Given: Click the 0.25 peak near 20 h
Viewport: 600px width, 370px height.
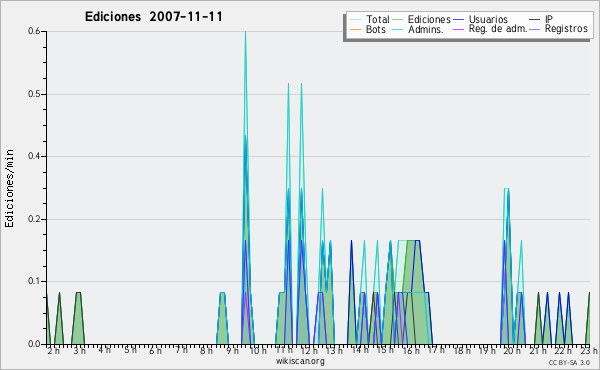Looking at the screenshot, I should 507,189.
